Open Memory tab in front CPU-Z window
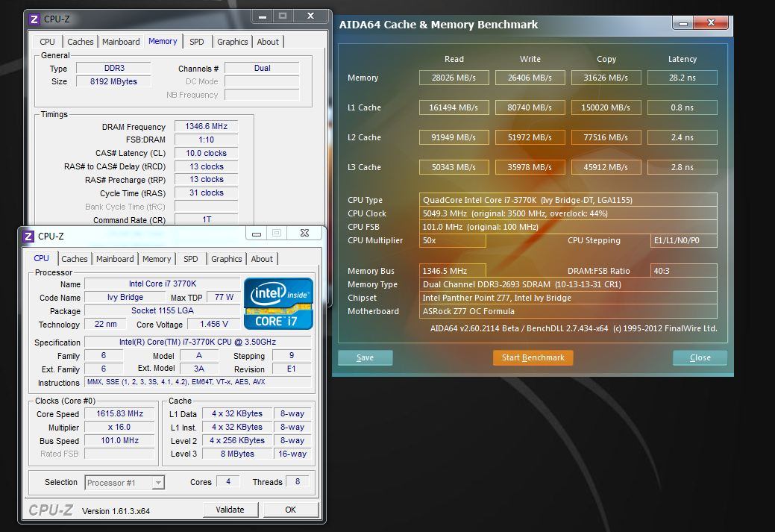This screenshot has height=532, width=775. tap(157, 259)
